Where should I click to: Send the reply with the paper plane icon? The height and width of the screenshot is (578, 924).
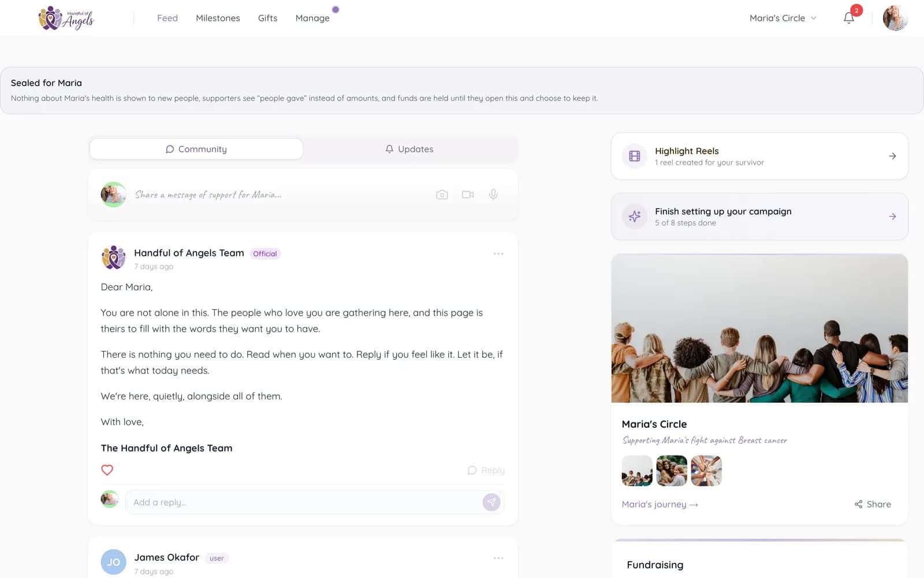(491, 502)
